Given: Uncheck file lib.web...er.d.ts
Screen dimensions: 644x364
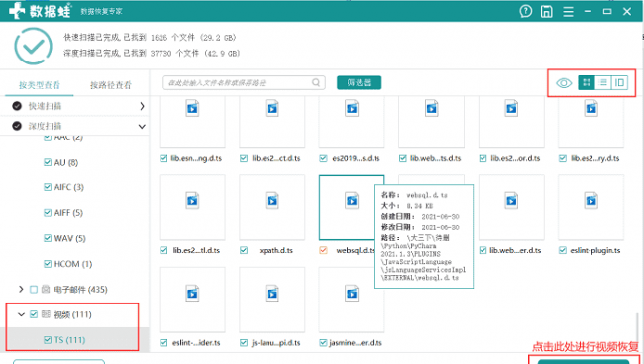Looking at the screenshot, I should pos(483,250).
